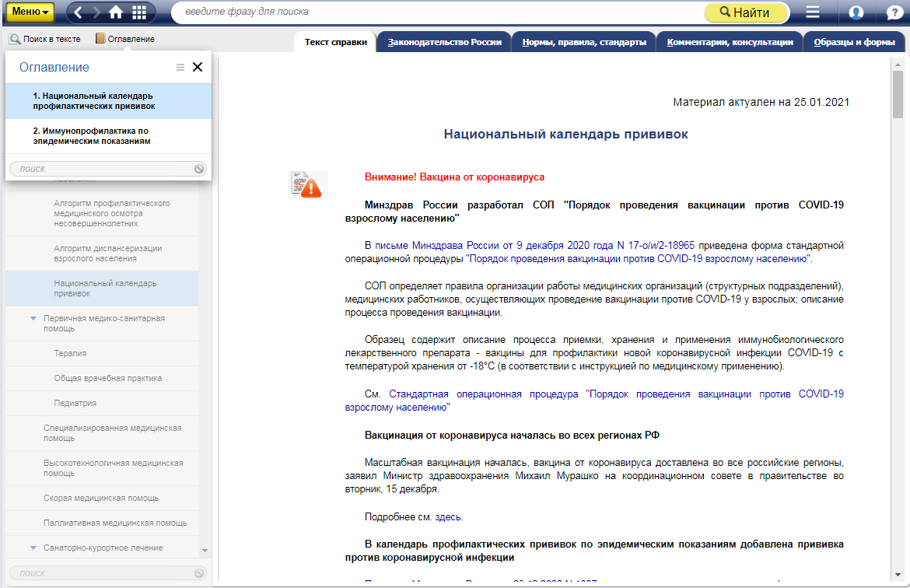Open the Оглавление panel options menu icon
Viewport: 910px width, 588px height.
[180, 68]
